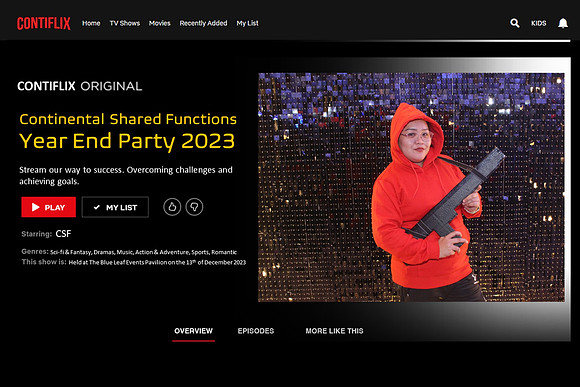Open notifications bell icon
The width and height of the screenshot is (580, 387).
coord(563,23)
